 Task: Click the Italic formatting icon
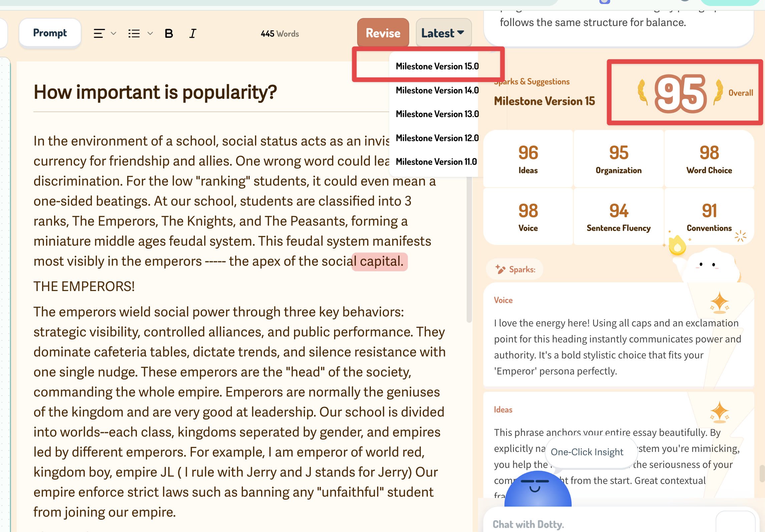193,33
